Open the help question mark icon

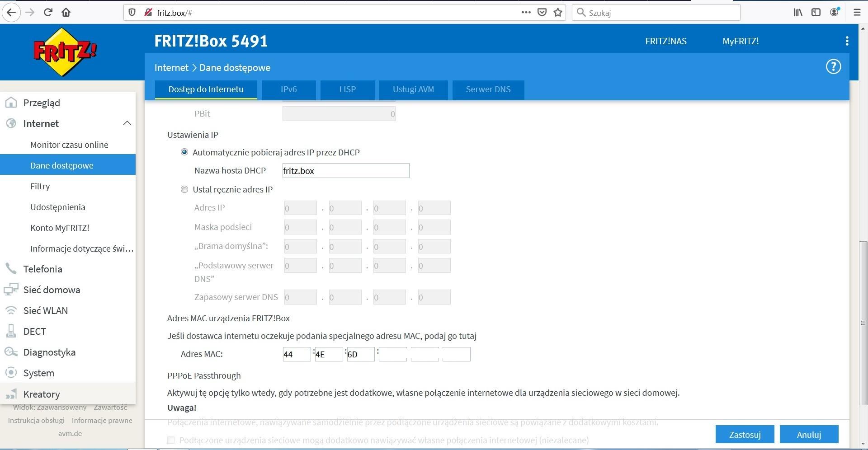833,66
